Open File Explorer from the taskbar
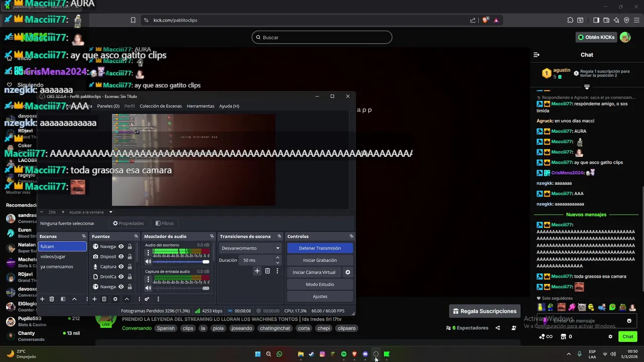 click(301, 354)
